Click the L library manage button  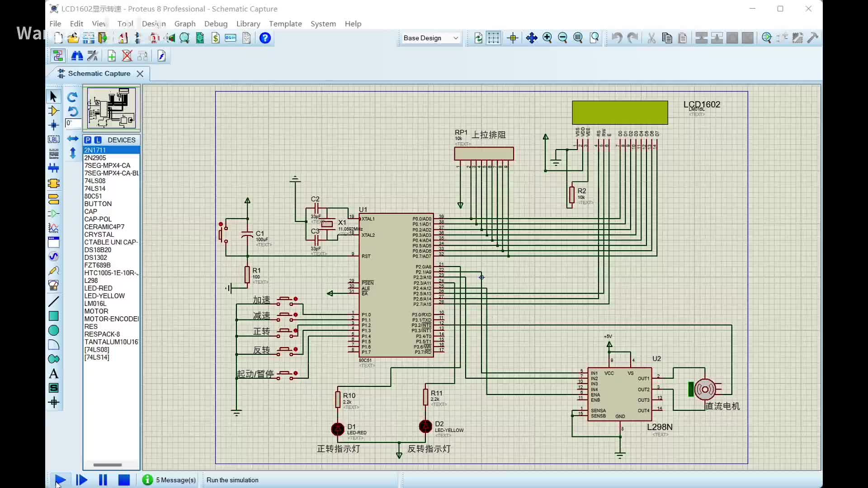(x=98, y=140)
